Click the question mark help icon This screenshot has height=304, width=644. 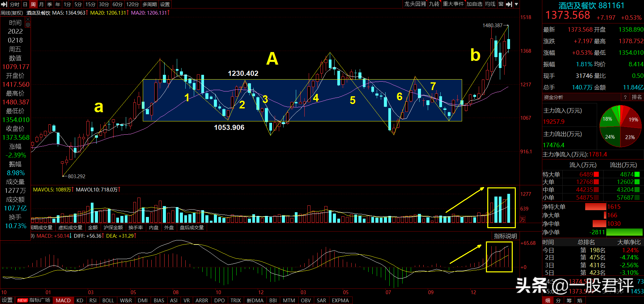point(625,97)
